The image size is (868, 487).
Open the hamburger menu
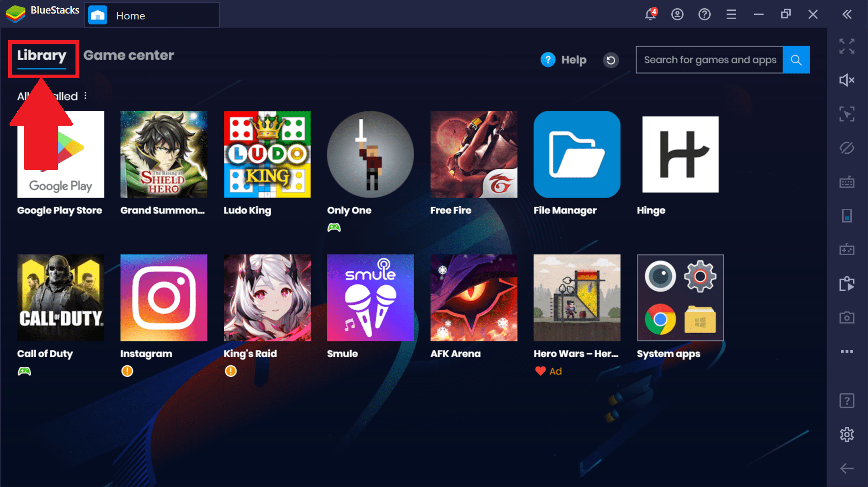click(x=731, y=14)
